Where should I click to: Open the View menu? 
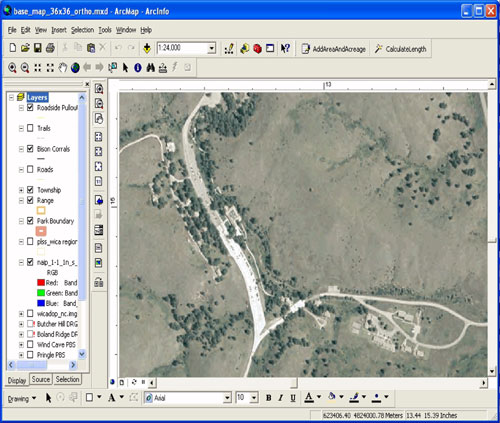click(41, 30)
